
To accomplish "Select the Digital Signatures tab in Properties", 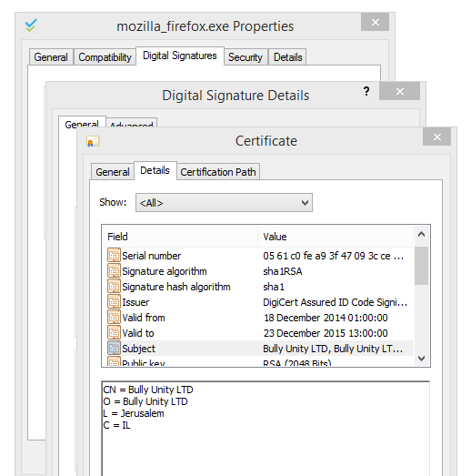I will [x=180, y=56].
